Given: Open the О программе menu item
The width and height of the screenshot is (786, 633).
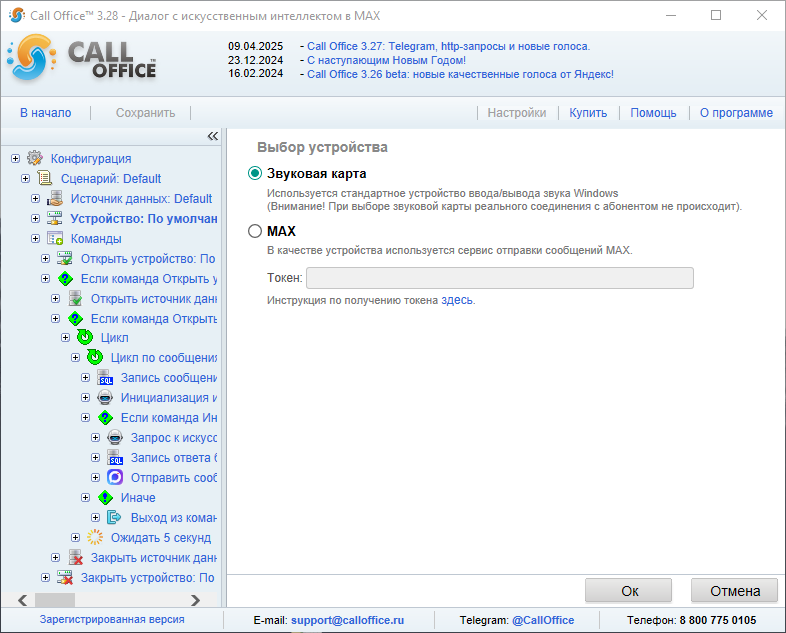Looking at the screenshot, I should coord(735,113).
